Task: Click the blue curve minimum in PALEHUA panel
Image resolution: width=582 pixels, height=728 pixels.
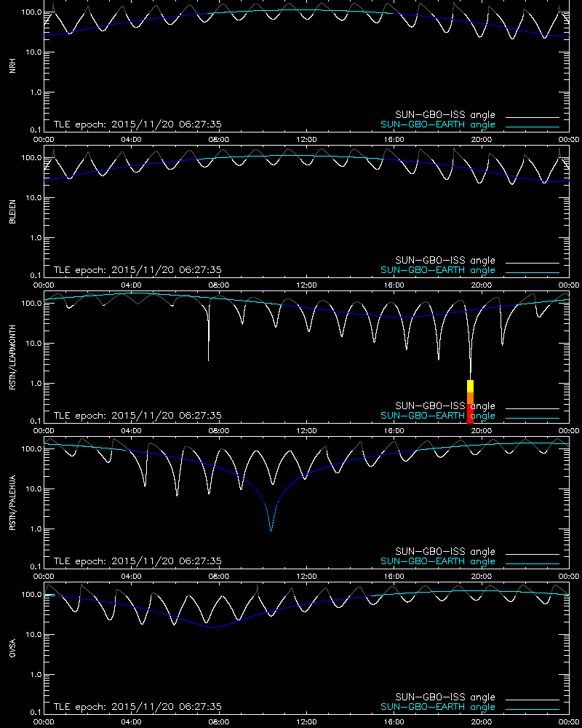Action: tap(271, 530)
